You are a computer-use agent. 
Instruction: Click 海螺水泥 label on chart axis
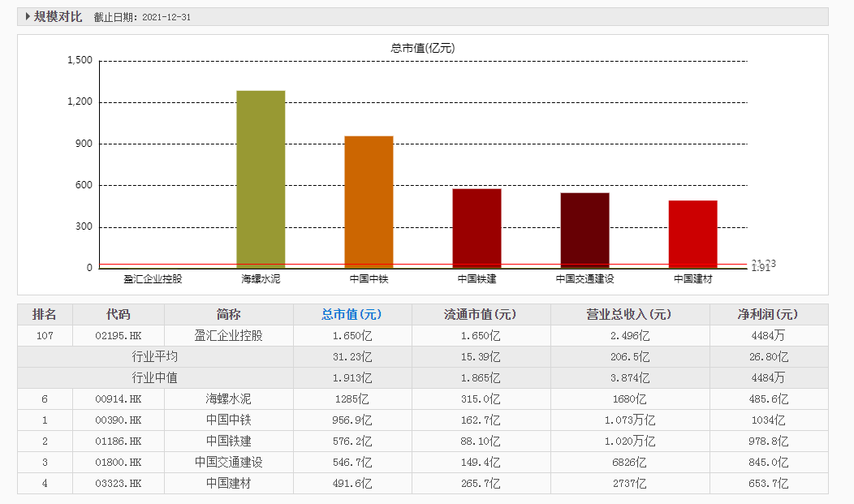coord(261,278)
